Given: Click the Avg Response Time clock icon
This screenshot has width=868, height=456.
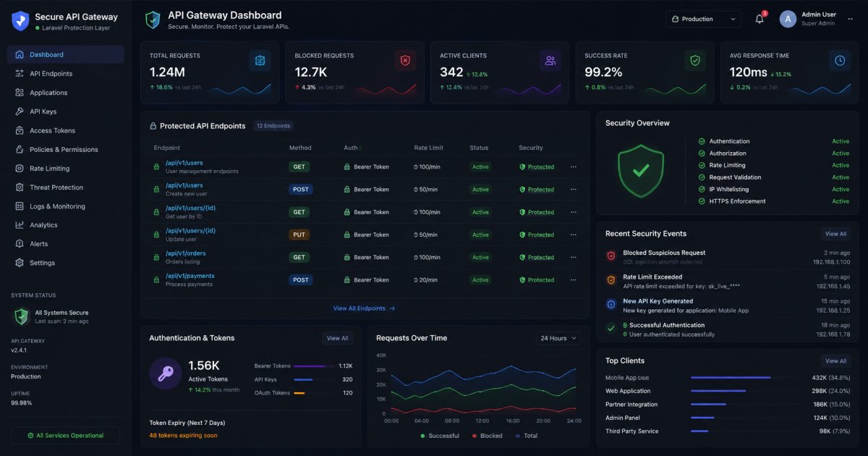Looking at the screenshot, I should point(840,61).
